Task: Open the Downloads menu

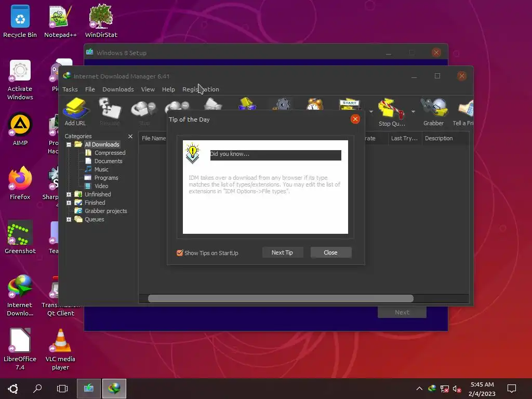Action: click(x=118, y=89)
